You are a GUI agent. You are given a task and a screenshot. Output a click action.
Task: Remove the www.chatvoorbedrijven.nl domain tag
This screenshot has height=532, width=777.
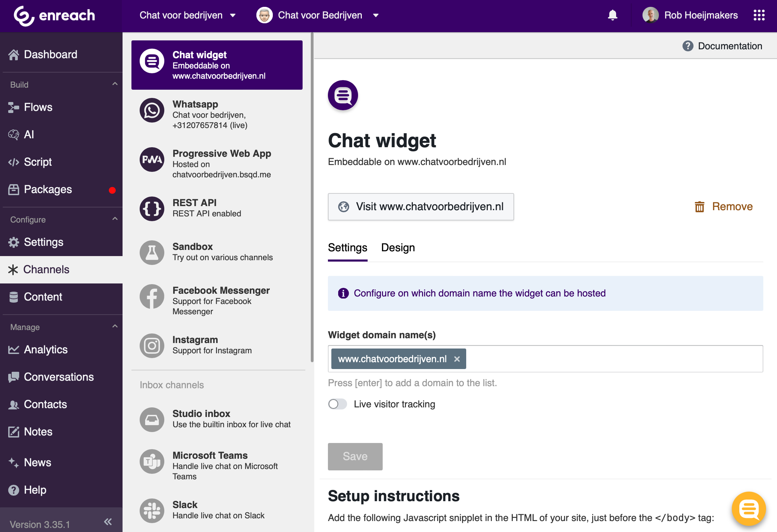click(x=457, y=359)
